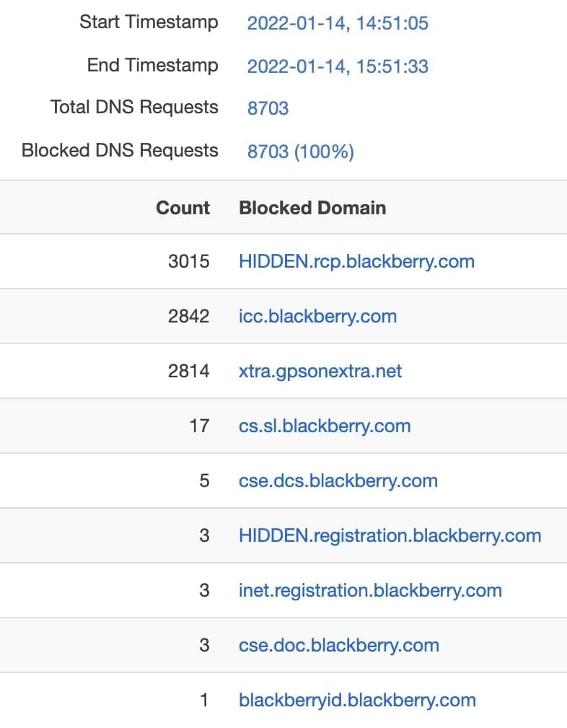567x728 pixels.
Task: Open the icc.blackberry.com blocked domain
Action: [317, 316]
